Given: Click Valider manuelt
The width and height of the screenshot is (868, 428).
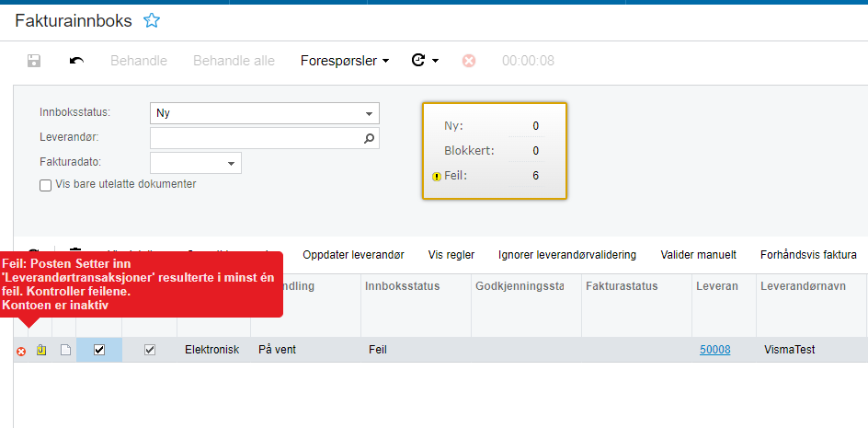Looking at the screenshot, I should click(699, 255).
